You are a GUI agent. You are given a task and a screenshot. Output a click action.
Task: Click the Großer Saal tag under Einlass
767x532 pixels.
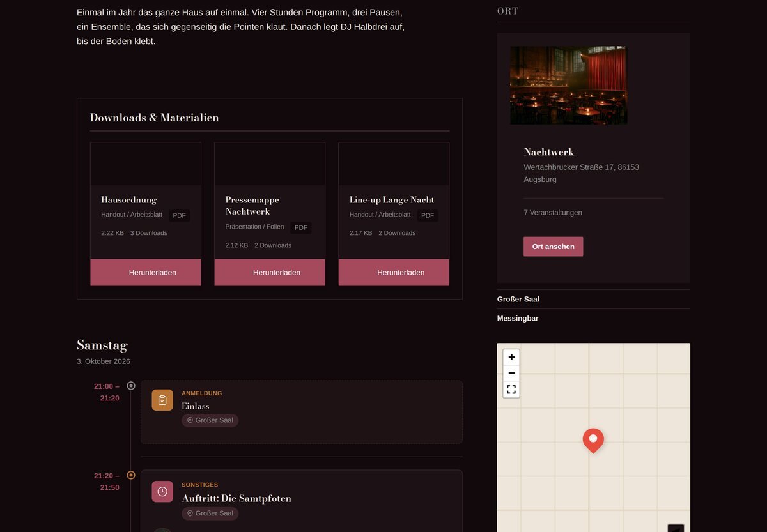click(210, 420)
